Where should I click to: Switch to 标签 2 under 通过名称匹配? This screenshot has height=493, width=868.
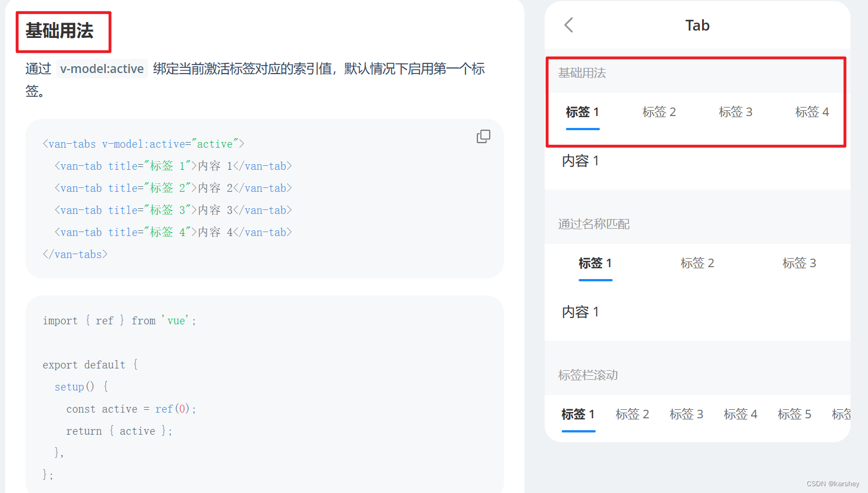coord(697,263)
